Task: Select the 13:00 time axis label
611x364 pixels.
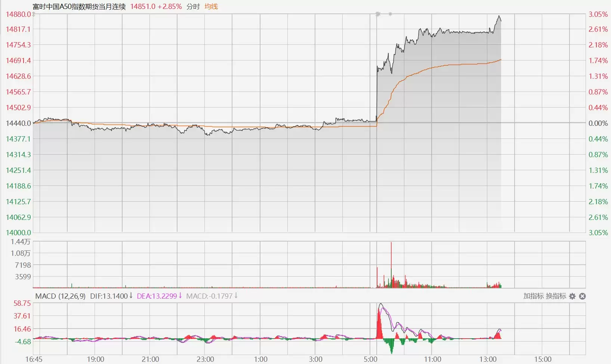Action: [x=488, y=359]
